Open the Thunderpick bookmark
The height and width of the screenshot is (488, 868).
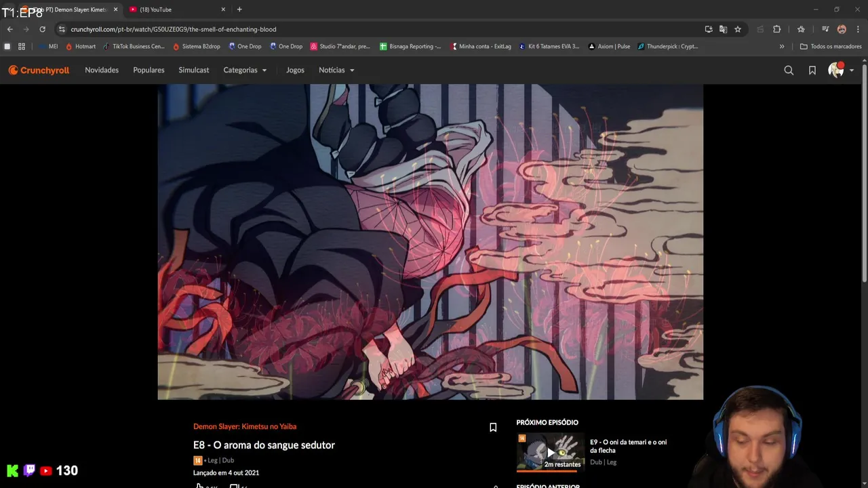tap(667, 46)
